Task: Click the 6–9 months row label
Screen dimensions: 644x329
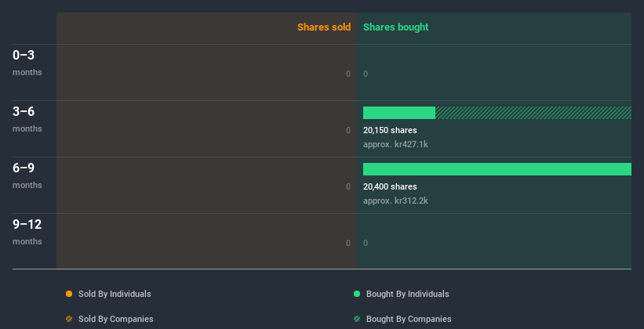Action: (x=27, y=175)
